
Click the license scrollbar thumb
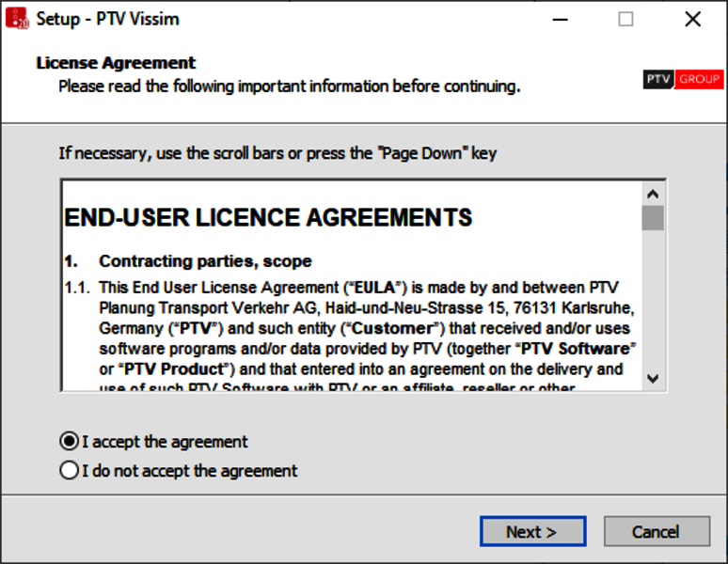pyautogui.click(x=653, y=218)
